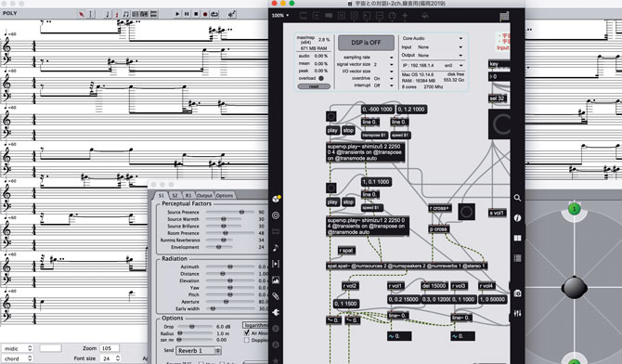Open the audio note icon in left toolbar
The image size is (622, 364).
click(276, 248)
